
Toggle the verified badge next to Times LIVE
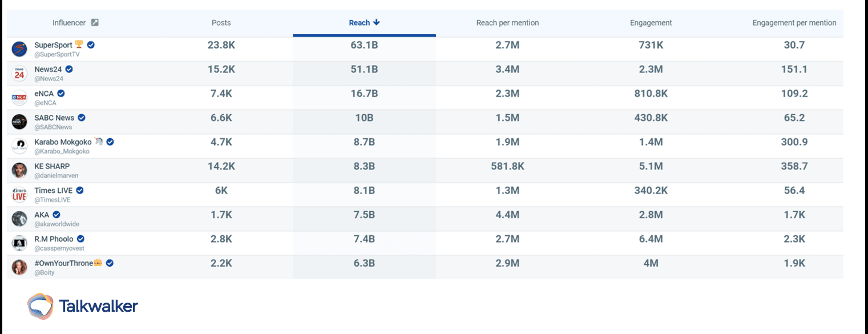(79, 190)
